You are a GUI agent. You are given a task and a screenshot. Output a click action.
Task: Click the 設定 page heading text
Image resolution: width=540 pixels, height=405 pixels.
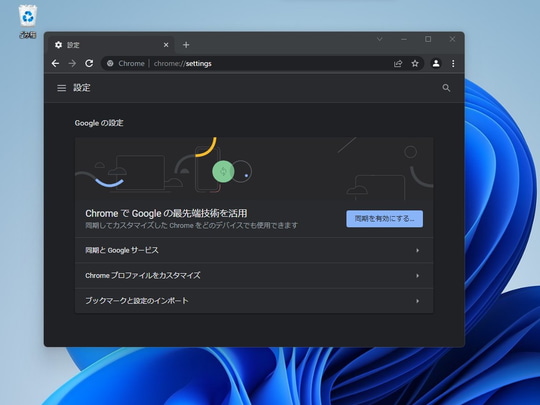tap(82, 88)
